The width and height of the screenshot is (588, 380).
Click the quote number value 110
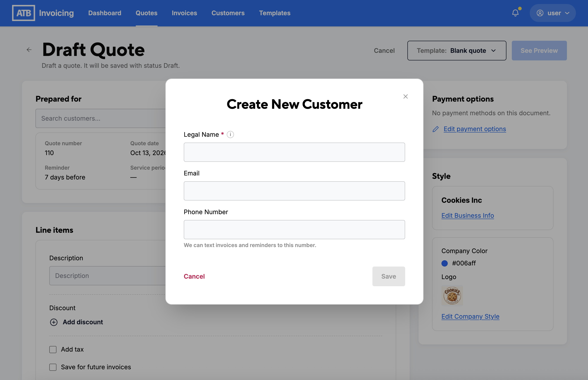[49, 153]
